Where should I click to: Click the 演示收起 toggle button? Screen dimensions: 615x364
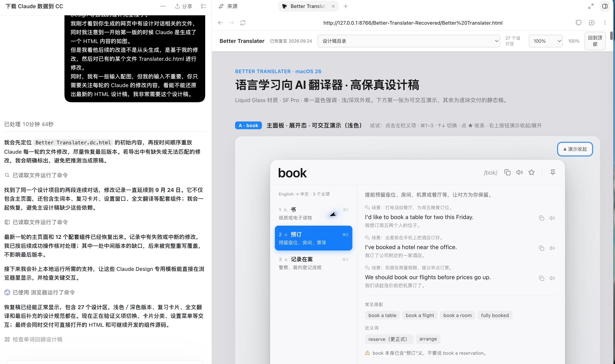coord(575,149)
